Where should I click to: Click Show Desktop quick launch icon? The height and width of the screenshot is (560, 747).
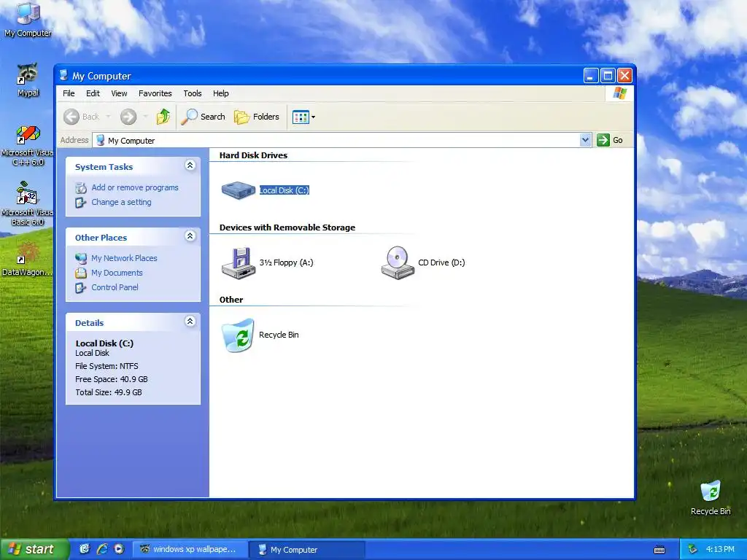[x=85, y=549]
